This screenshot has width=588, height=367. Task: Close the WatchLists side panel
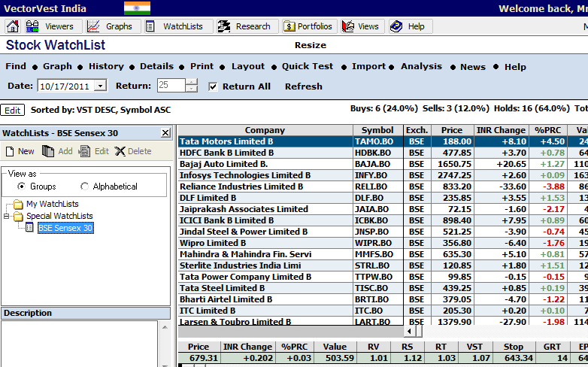(165, 133)
